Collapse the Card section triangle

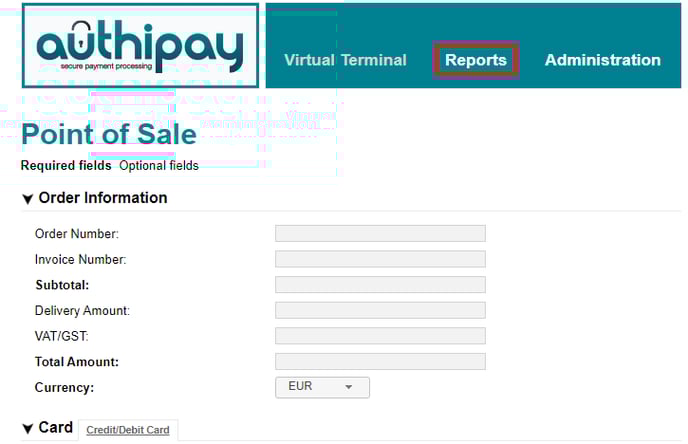28,429
